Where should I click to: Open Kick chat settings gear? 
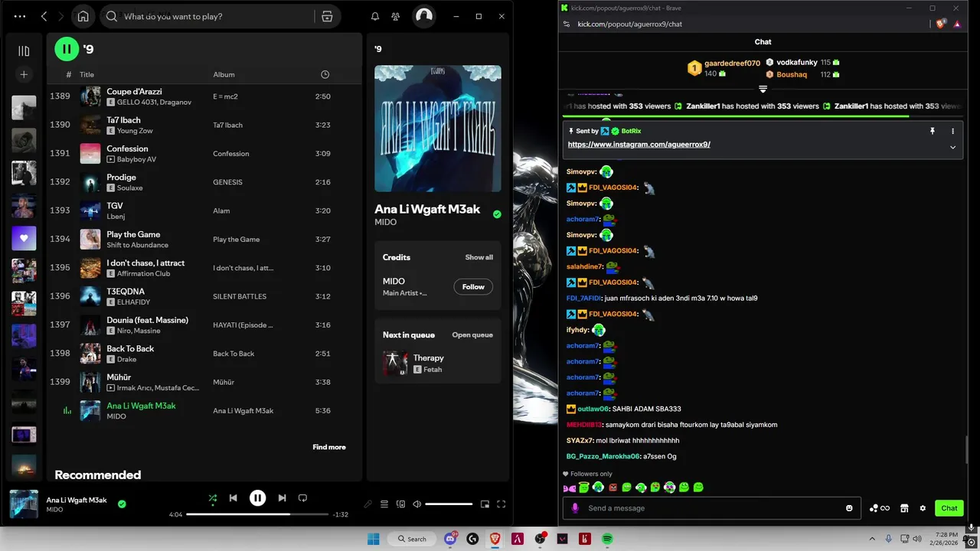(923, 508)
